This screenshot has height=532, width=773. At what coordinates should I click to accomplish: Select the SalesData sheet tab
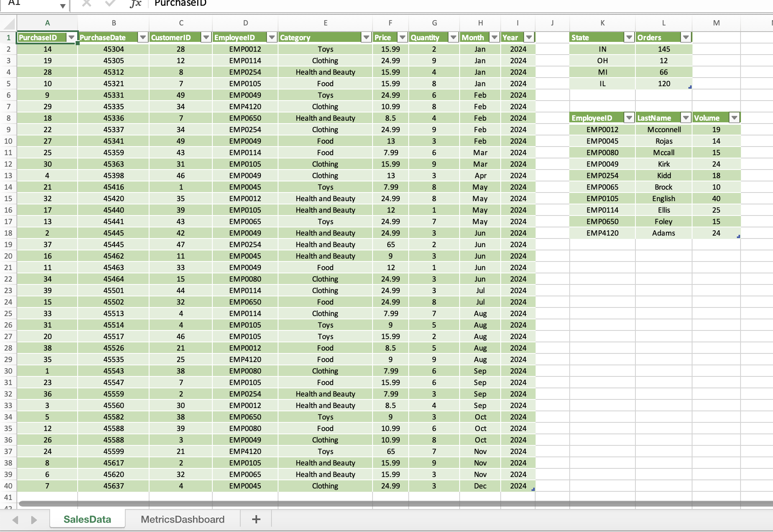tap(87, 519)
